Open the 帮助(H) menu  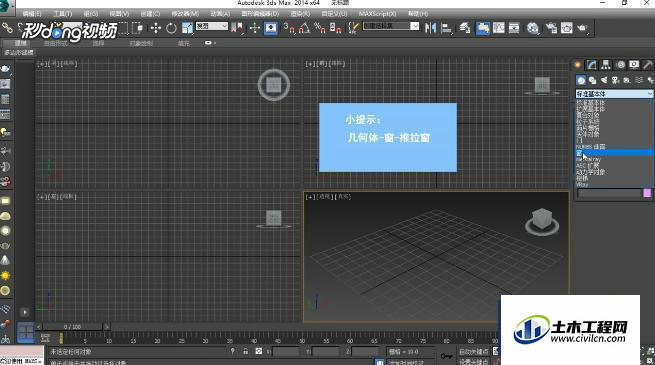(418, 14)
